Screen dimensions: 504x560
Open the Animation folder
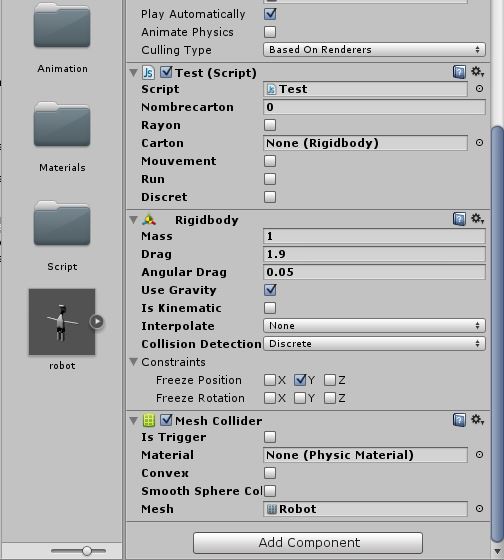[62, 25]
